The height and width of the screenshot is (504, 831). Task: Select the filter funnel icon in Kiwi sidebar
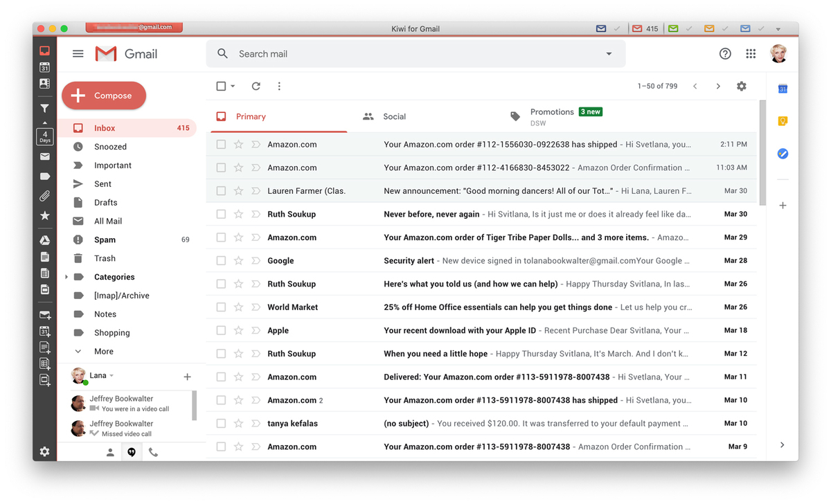[44, 108]
